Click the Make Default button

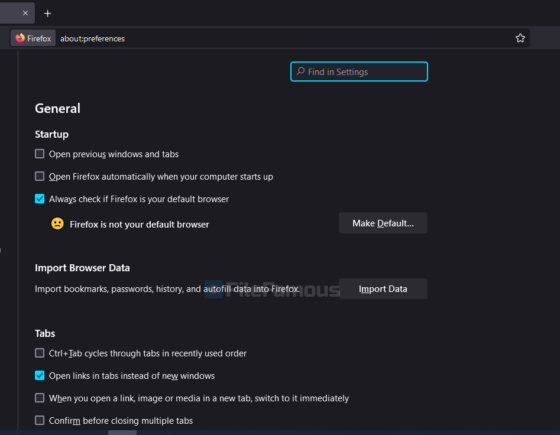coord(383,223)
